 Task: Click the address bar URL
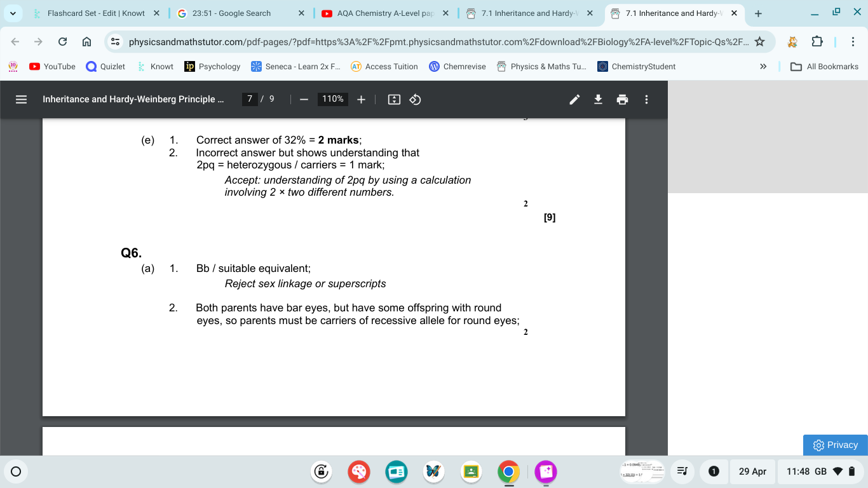tap(438, 42)
